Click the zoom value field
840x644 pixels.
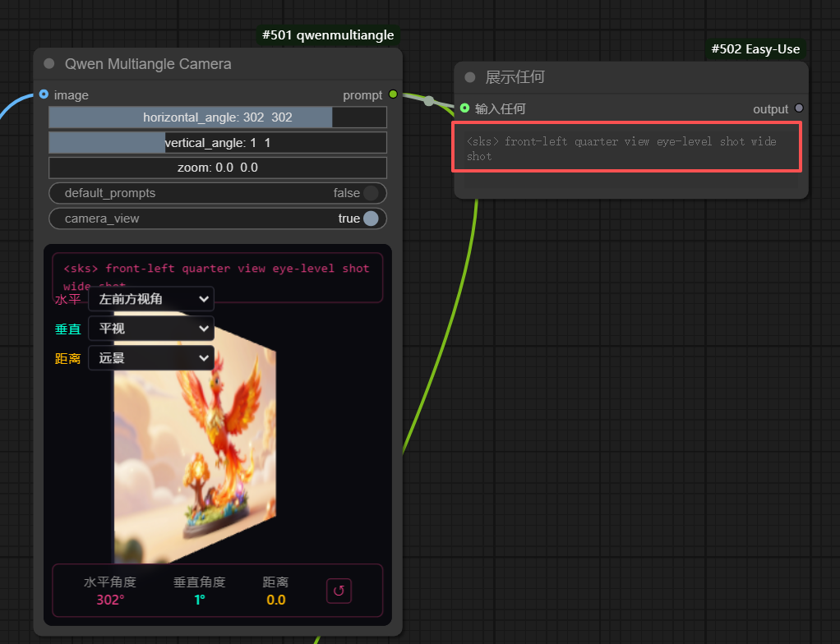coord(217,168)
